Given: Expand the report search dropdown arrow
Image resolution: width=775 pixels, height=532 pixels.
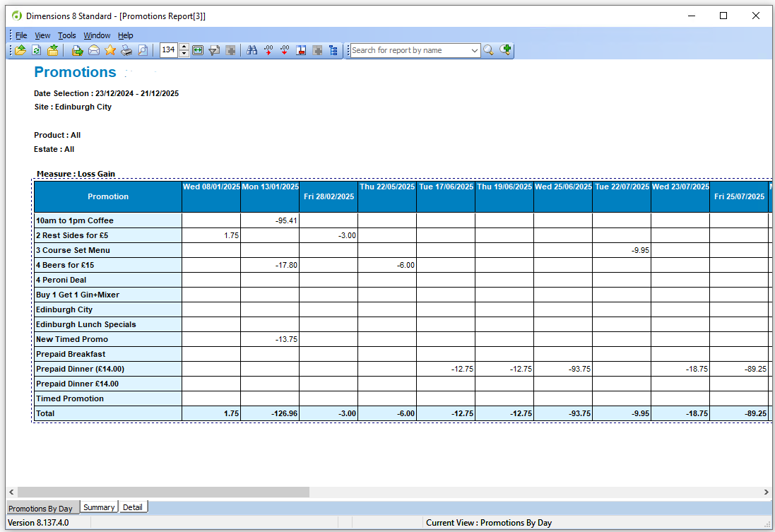Looking at the screenshot, I should coord(475,50).
